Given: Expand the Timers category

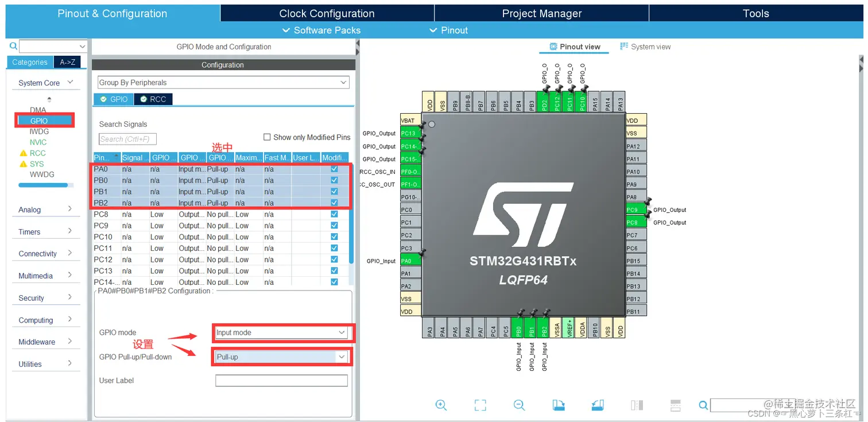Looking at the screenshot, I should click(x=46, y=232).
